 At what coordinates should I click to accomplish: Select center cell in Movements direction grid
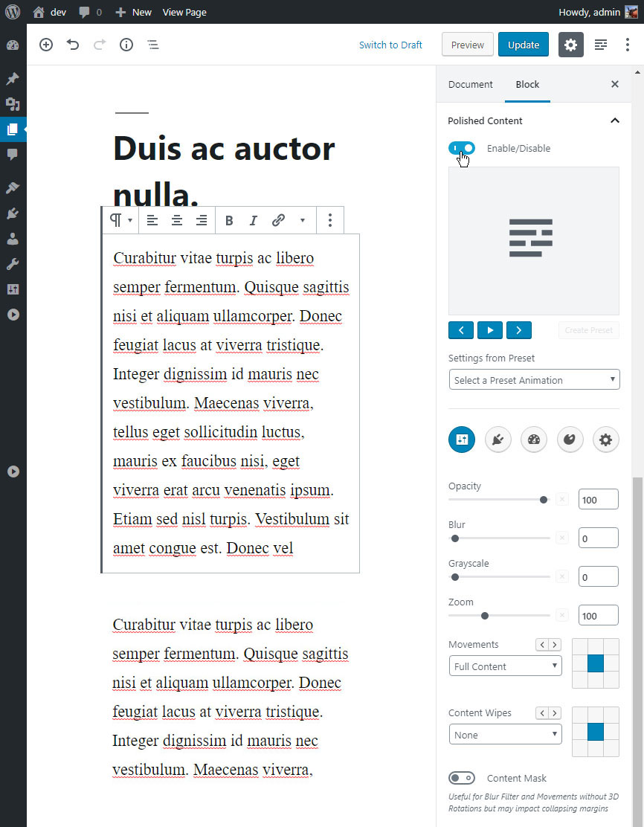click(x=596, y=663)
